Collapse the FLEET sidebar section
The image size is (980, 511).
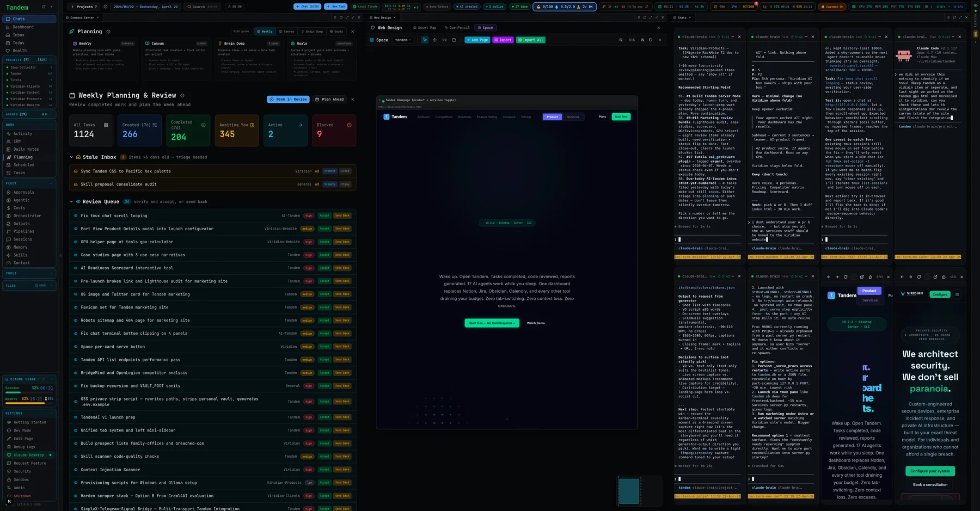pyautogui.click(x=29, y=183)
